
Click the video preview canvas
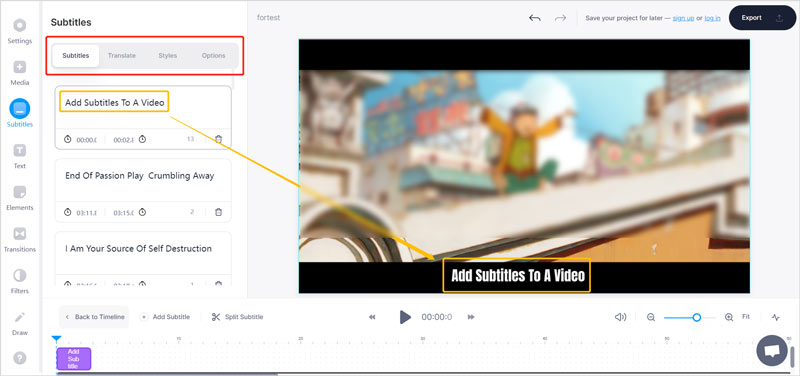pyautogui.click(x=524, y=166)
